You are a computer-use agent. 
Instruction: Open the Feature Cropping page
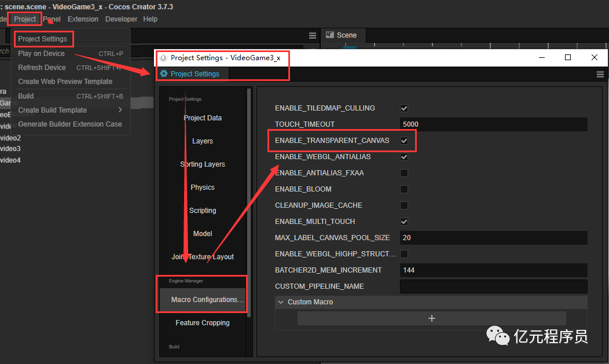[203, 323]
